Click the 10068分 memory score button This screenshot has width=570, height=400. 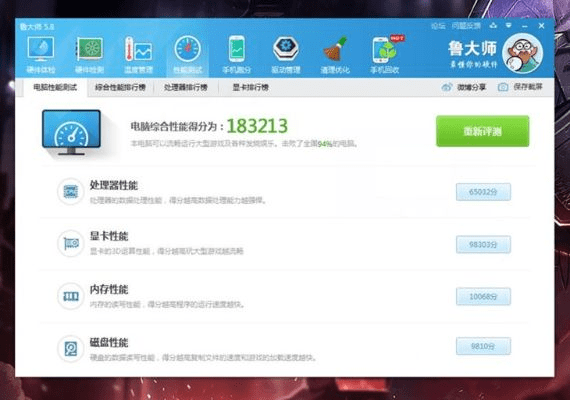tap(483, 297)
